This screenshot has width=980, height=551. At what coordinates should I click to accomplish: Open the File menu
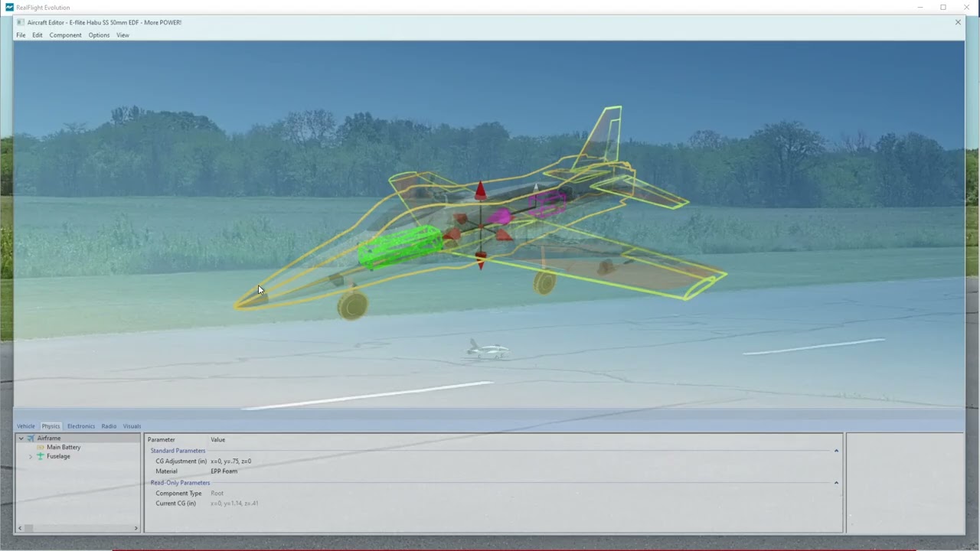[x=21, y=35]
